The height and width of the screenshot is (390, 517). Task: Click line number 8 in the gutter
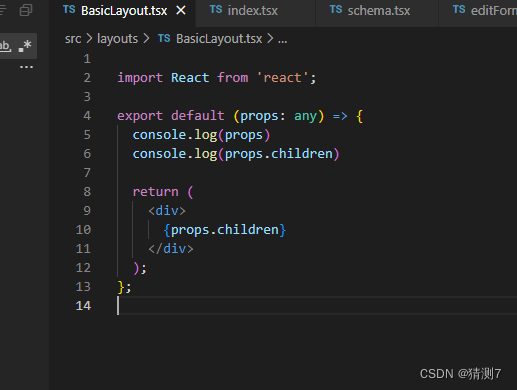pos(87,192)
